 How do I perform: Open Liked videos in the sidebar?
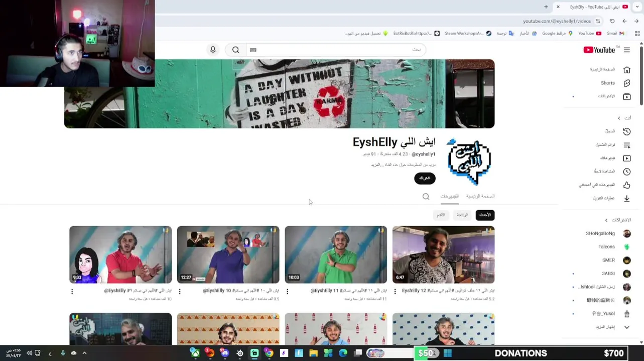pyautogui.click(x=604, y=185)
